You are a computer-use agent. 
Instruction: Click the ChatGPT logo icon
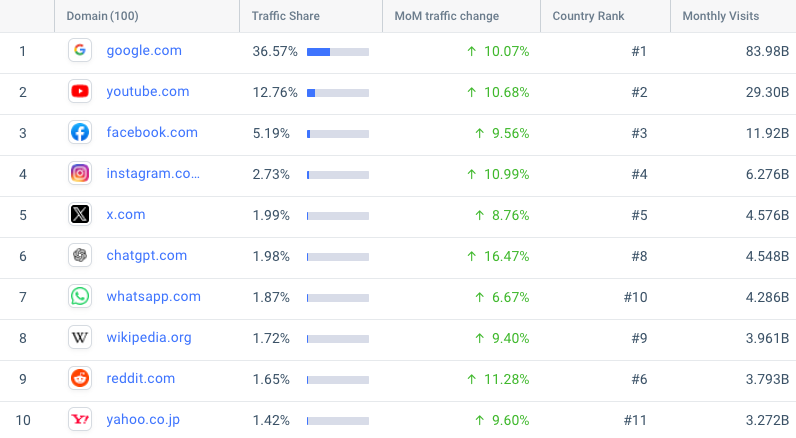pos(80,255)
